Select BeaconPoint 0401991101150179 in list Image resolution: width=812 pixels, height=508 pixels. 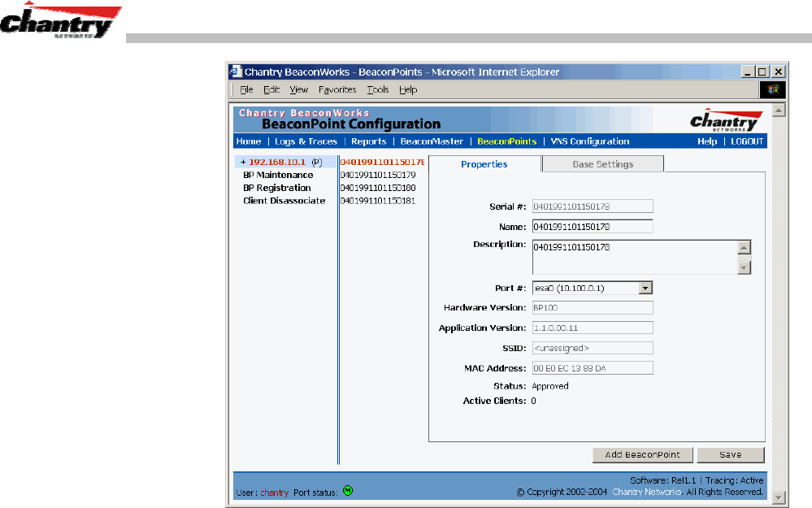378,175
